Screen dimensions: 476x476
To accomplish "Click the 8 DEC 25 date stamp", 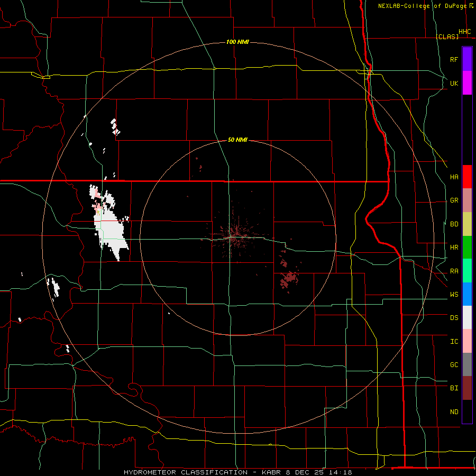I will [x=305, y=472].
